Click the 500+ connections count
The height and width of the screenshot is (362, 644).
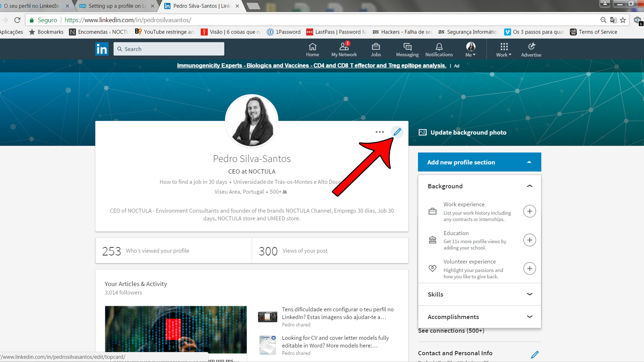278,192
